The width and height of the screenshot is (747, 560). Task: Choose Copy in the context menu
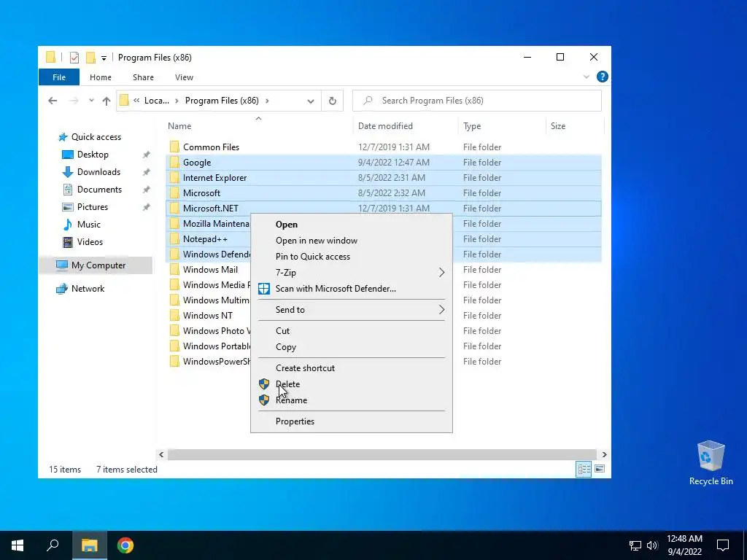pyautogui.click(x=352, y=346)
